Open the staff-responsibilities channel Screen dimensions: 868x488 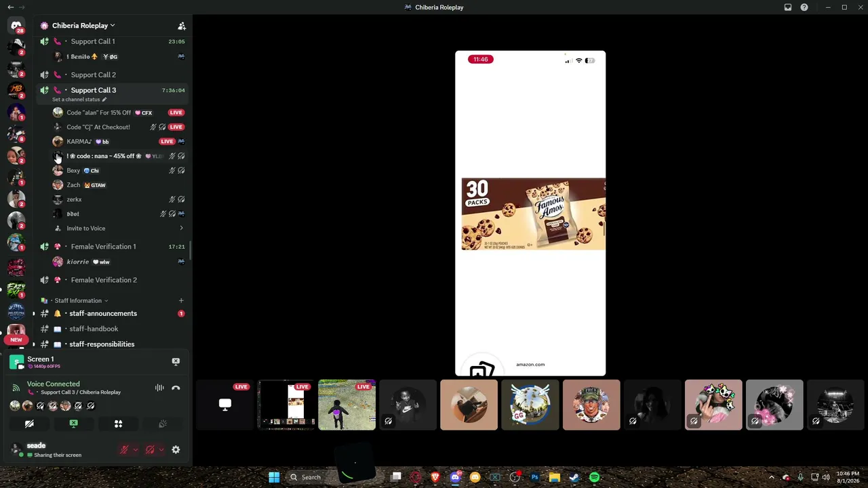pyautogui.click(x=113, y=344)
